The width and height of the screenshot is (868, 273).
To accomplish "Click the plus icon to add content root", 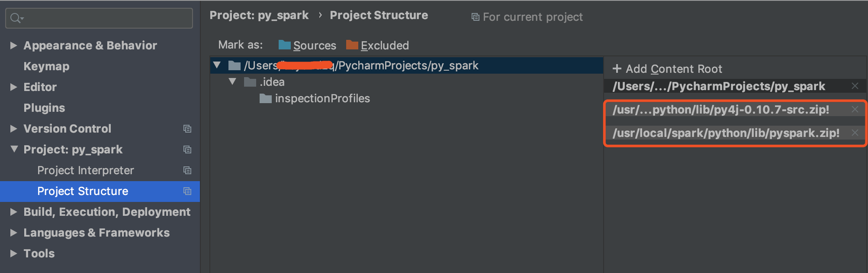I will (617, 69).
